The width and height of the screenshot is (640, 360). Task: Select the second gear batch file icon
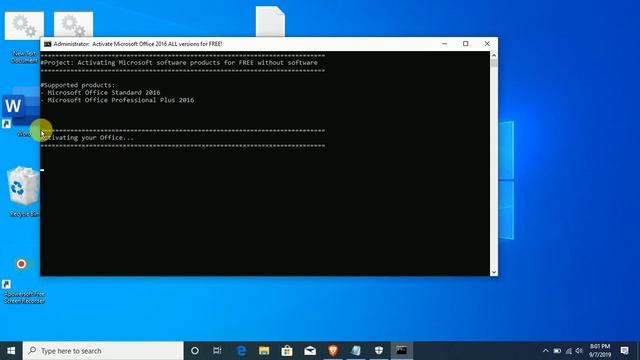click(x=73, y=24)
